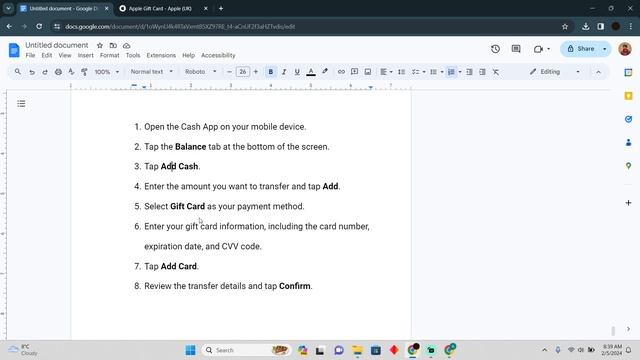The height and width of the screenshot is (360, 640).
Task: Click the Undo arrow in the toolbar
Action: click(x=32, y=72)
